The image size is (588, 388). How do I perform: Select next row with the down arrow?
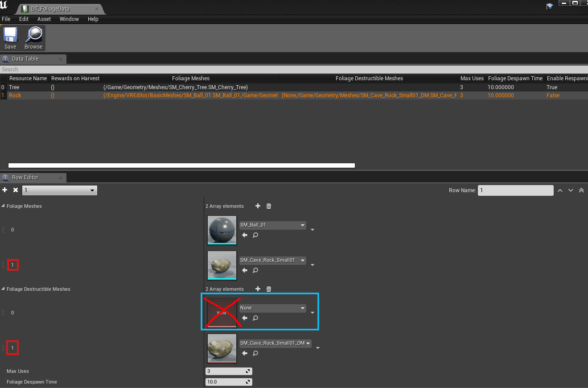click(x=571, y=190)
